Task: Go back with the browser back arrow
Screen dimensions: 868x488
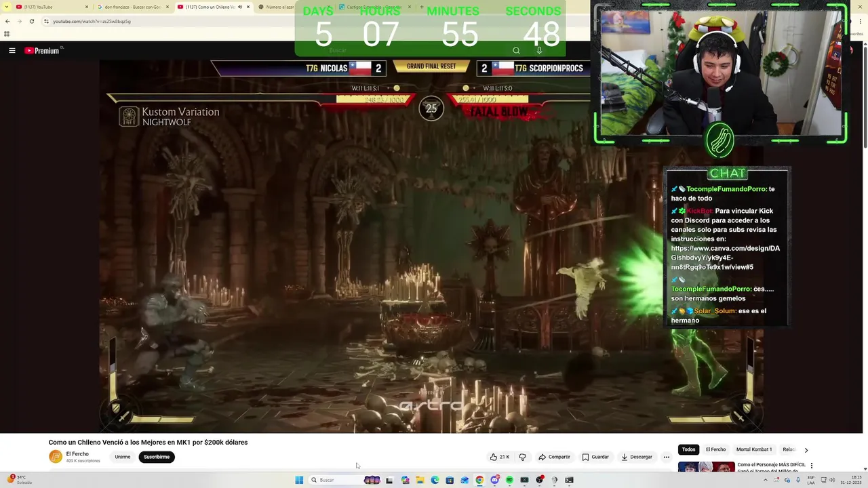Action: pyautogui.click(x=7, y=21)
